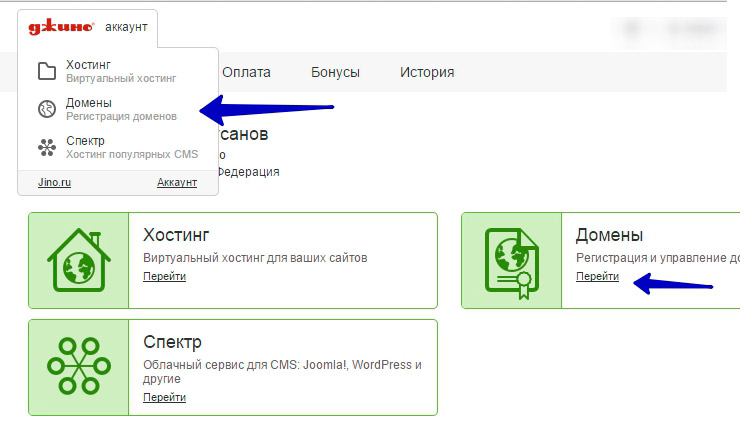Follow the Jino.ru link in dropdown footer
The image size is (740, 428).
coord(54,182)
